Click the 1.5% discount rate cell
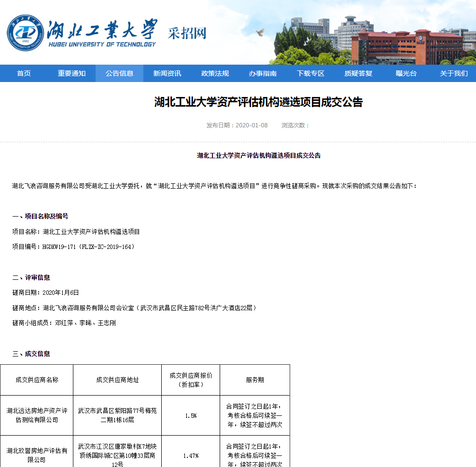This screenshot has width=476, height=467. 191,415
